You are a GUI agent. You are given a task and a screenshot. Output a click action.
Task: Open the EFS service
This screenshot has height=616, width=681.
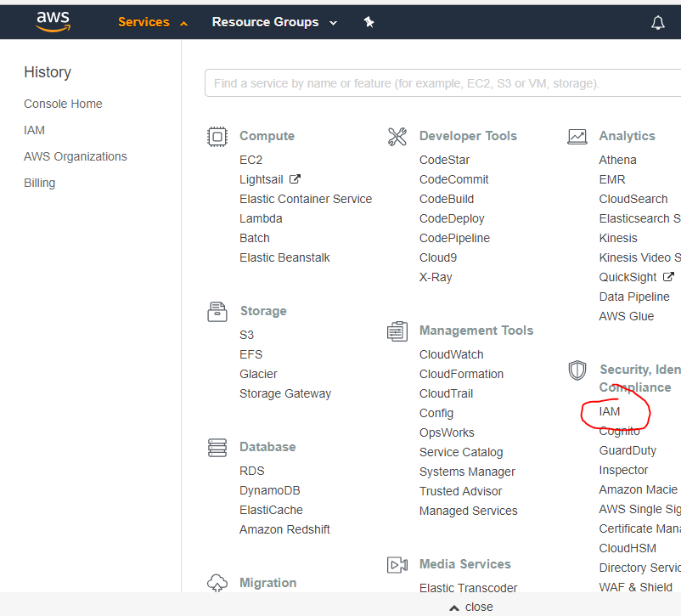click(250, 355)
